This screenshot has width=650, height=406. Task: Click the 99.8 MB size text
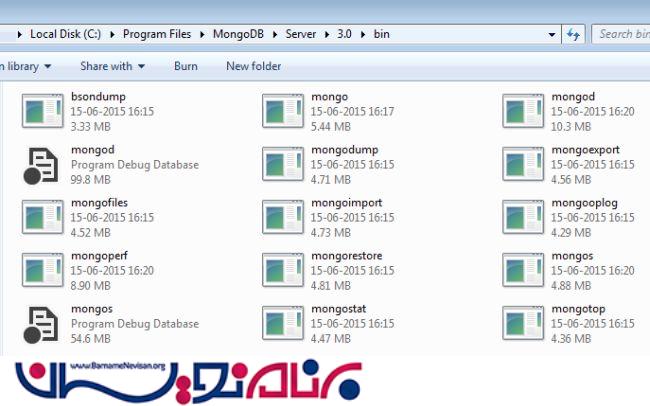[x=90, y=180]
